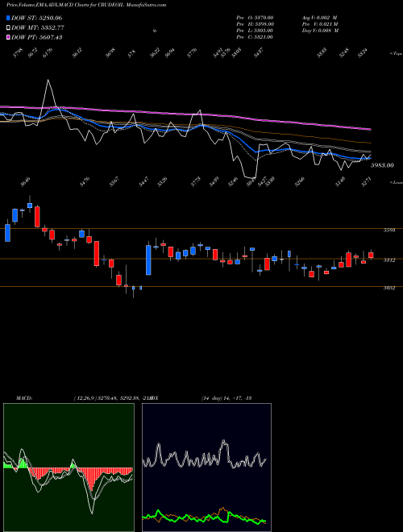Click the 'Pre L: 5305.00' low value
The width and height of the screenshot is (403, 532).
pyautogui.click(x=255, y=31)
